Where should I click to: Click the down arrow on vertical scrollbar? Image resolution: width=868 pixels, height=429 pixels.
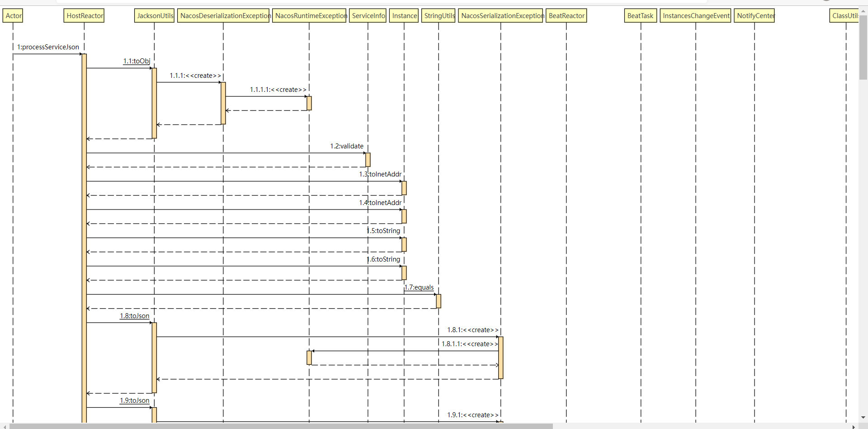click(863, 418)
